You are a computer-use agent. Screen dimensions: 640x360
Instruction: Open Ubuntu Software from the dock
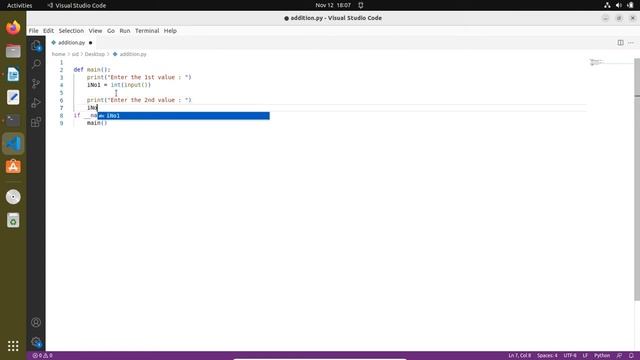click(x=13, y=167)
